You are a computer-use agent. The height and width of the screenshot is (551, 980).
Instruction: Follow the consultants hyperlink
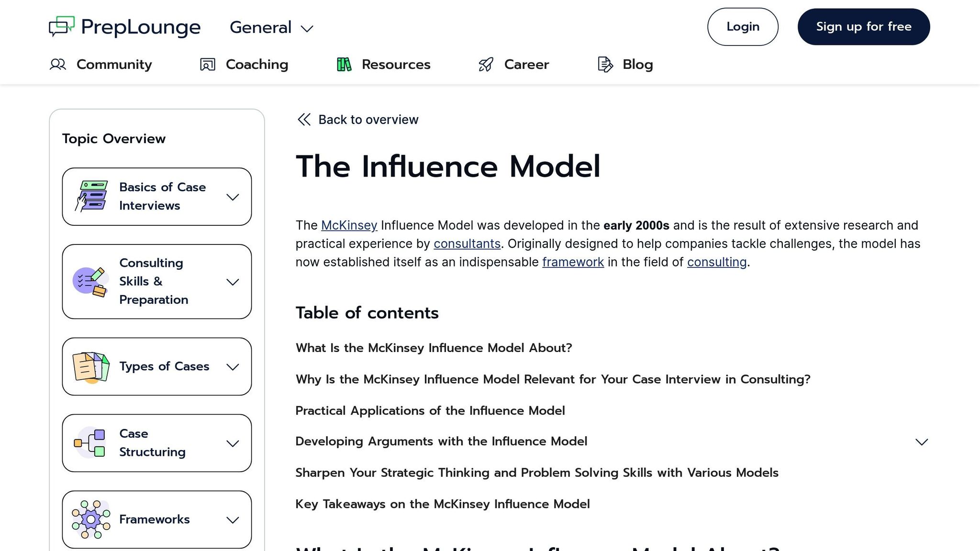[x=467, y=244]
